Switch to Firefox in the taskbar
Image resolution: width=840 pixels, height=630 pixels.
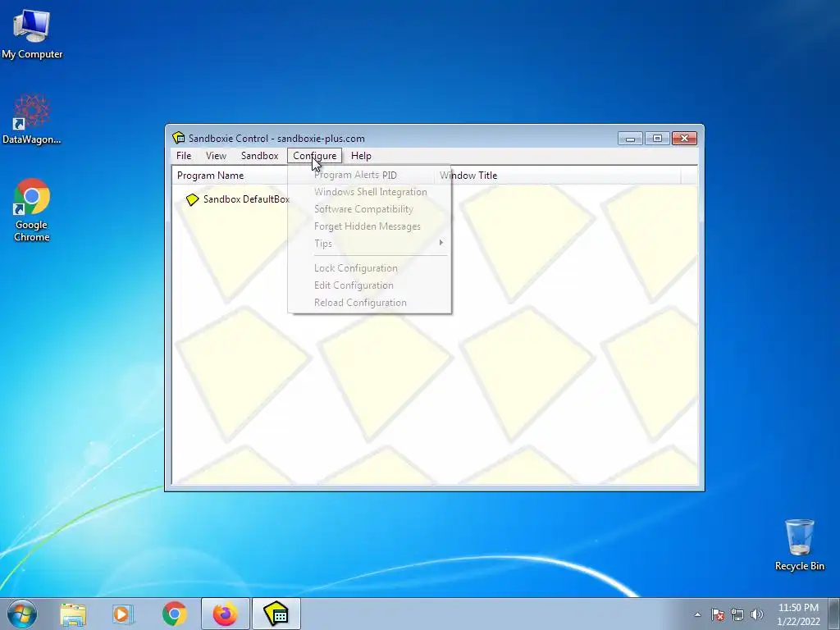tap(225, 614)
